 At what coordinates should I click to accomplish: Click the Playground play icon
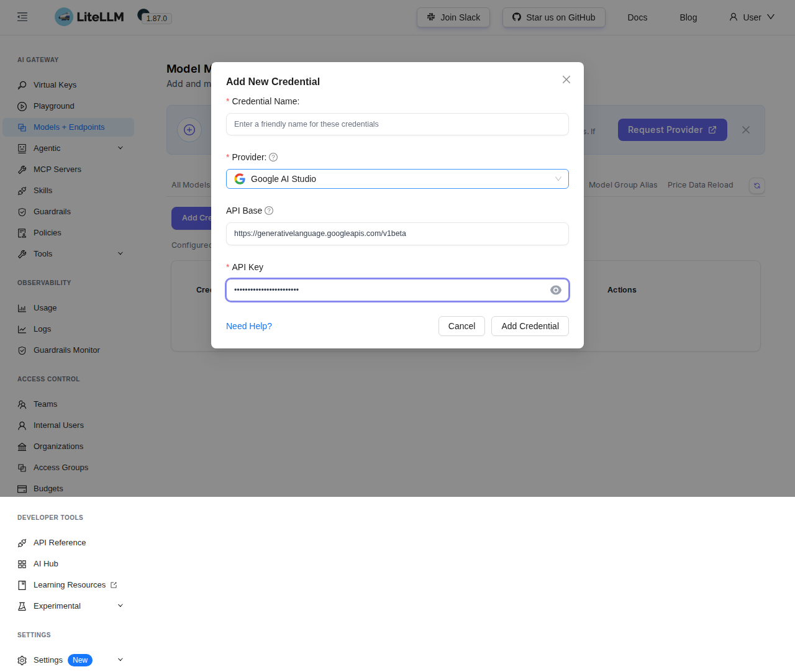22,106
